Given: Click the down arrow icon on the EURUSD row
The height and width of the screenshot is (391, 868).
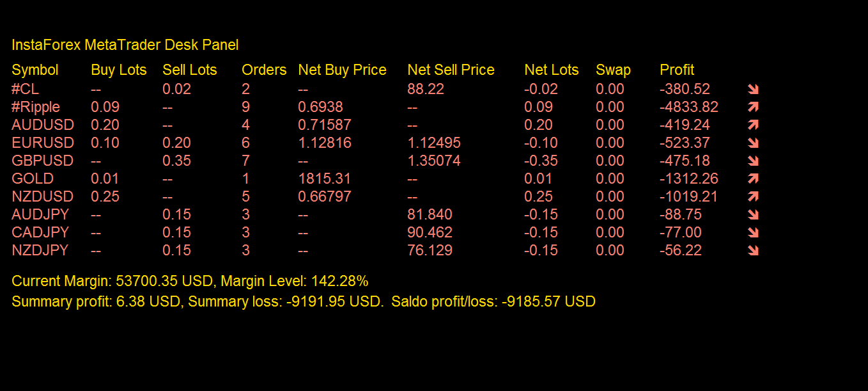Looking at the screenshot, I should [752, 143].
